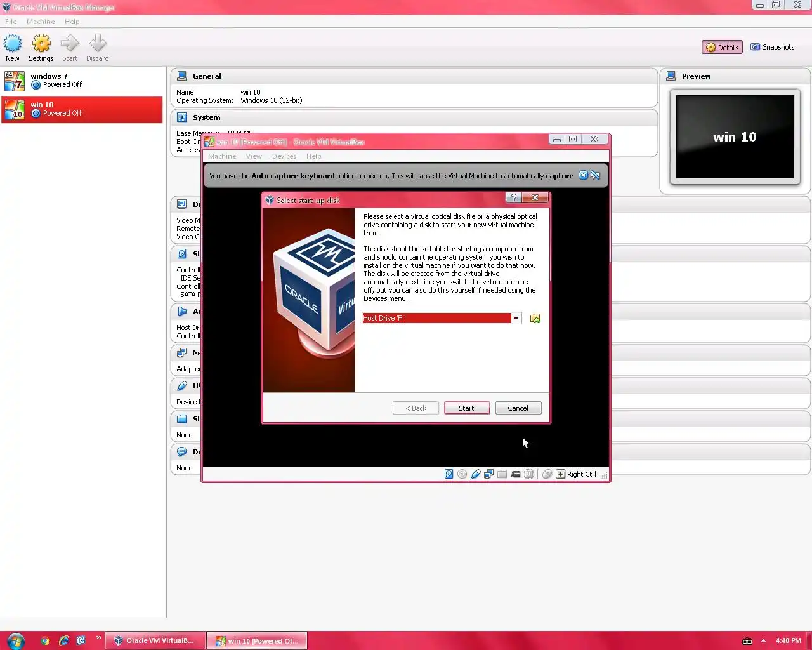Click the keyboard capture arrow icon
This screenshot has width=812, height=650.
tap(560, 474)
